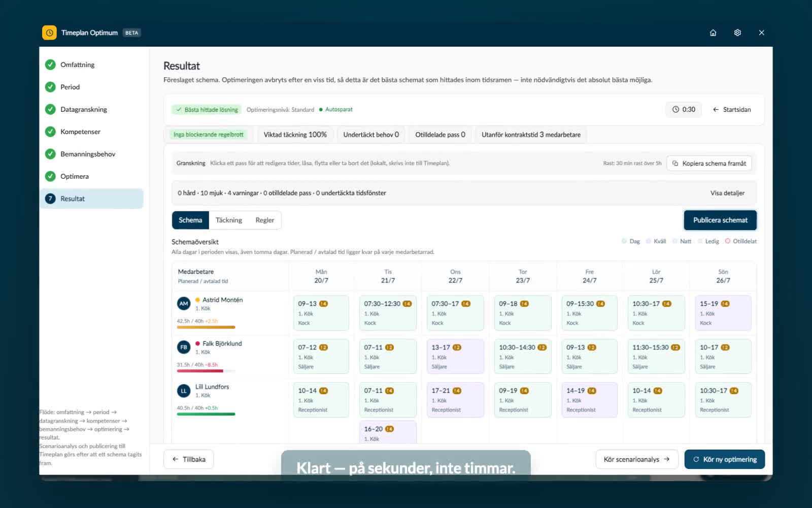This screenshot has height=508, width=812.
Task: Click the Startsidan button
Action: point(732,109)
